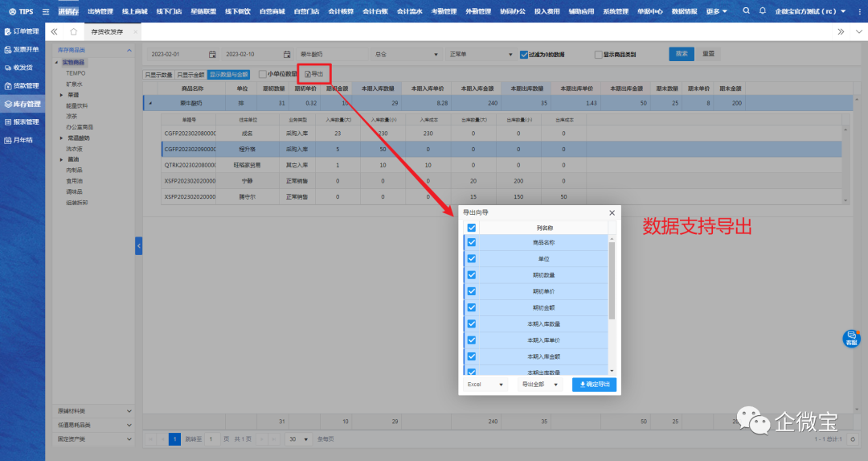This screenshot has height=461, width=868.
Task: Click the 确定导出 confirm export button
Action: coord(594,385)
